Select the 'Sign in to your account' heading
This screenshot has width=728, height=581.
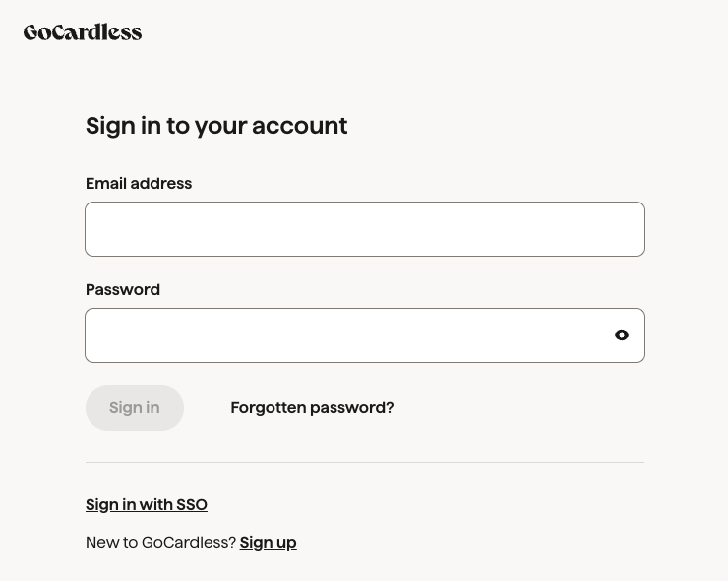(216, 126)
